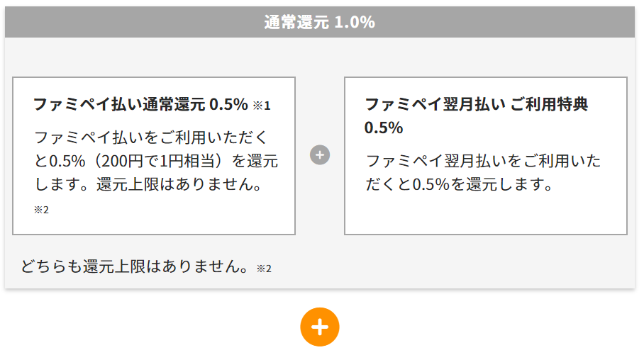Click the 1.0% figure in the header

pos(354,22)
